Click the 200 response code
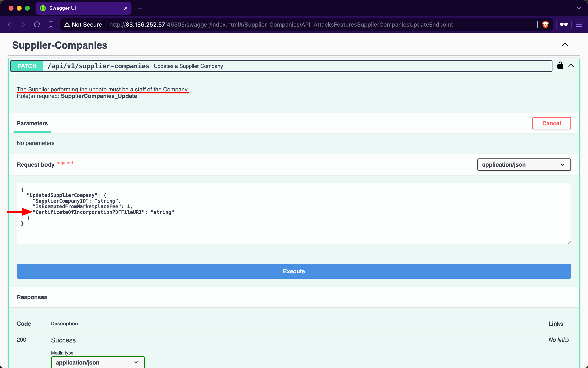 click(21, 340)
